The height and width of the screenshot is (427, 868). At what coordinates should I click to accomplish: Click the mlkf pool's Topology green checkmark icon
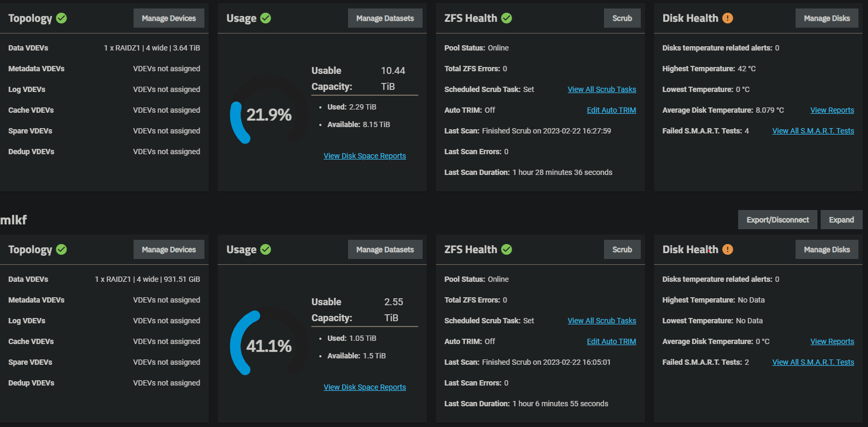(62, 249)
